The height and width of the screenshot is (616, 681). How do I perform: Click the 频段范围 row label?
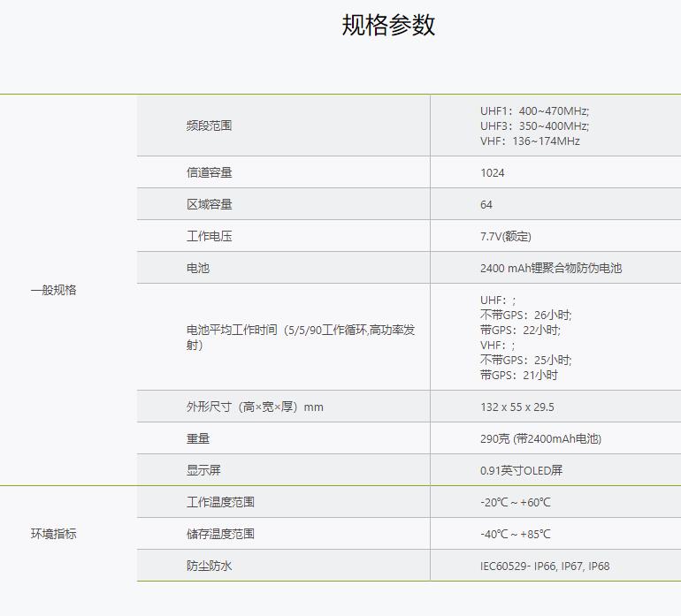(209, 125)
